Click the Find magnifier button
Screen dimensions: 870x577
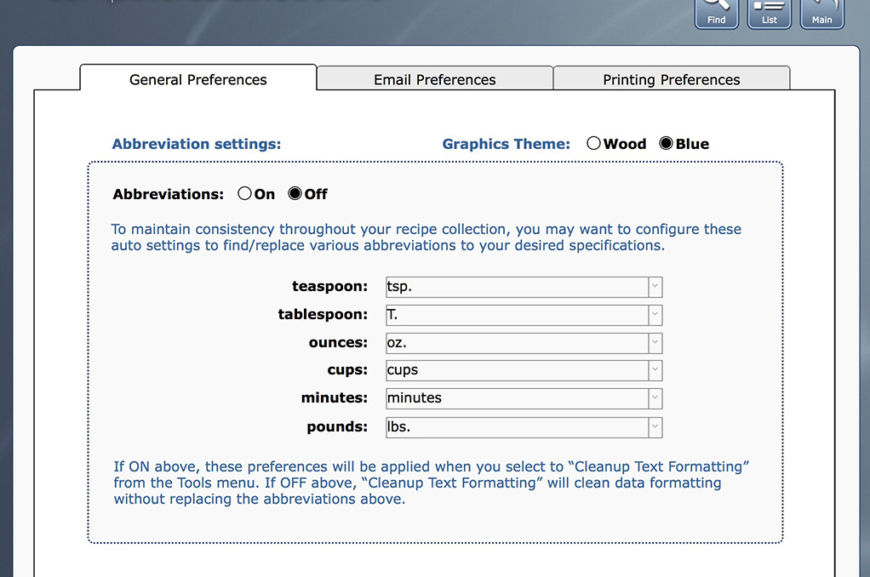click(x=716, y=13)
